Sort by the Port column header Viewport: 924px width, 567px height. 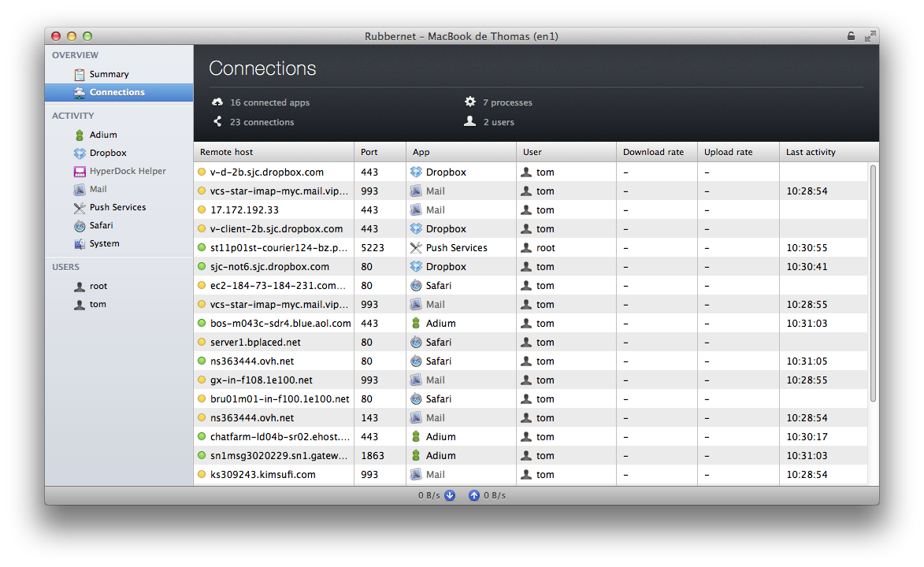[x=380, y=152]
